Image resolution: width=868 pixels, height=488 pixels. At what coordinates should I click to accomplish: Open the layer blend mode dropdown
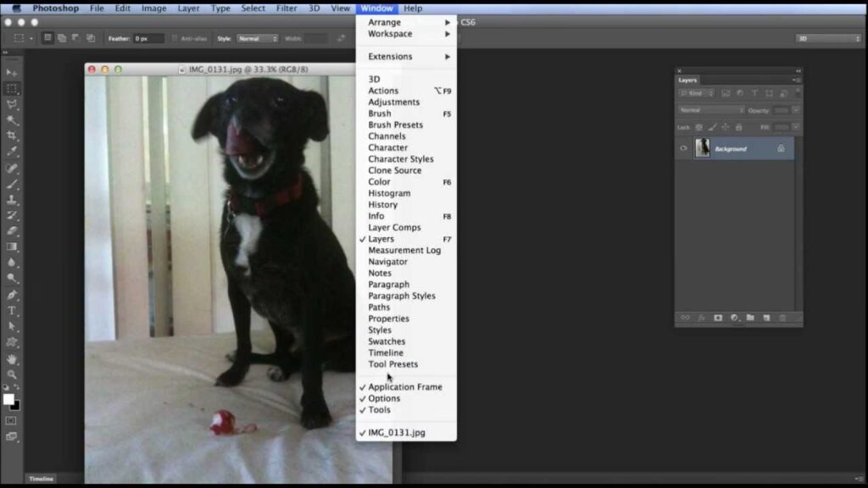[x=710, y=110]
